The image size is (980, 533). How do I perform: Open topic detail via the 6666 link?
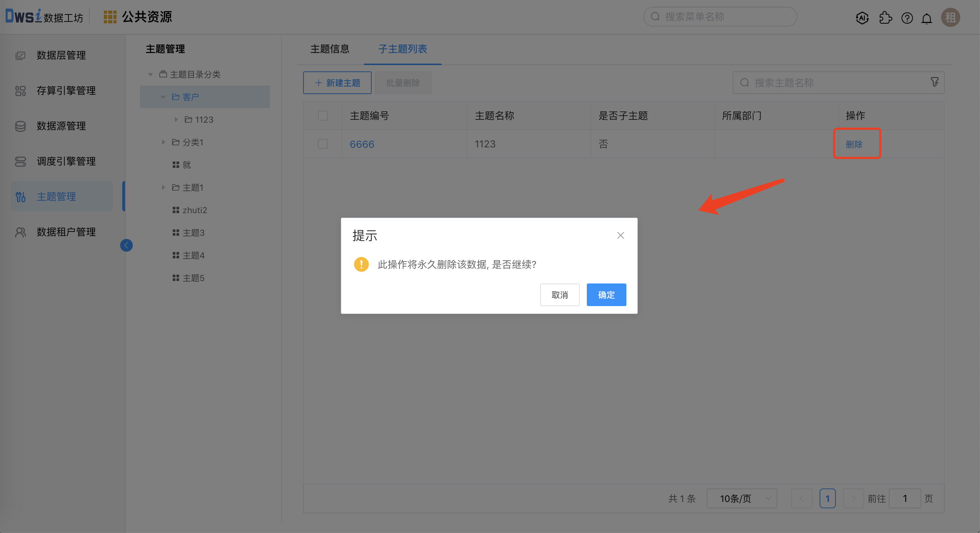click(361, 144)
